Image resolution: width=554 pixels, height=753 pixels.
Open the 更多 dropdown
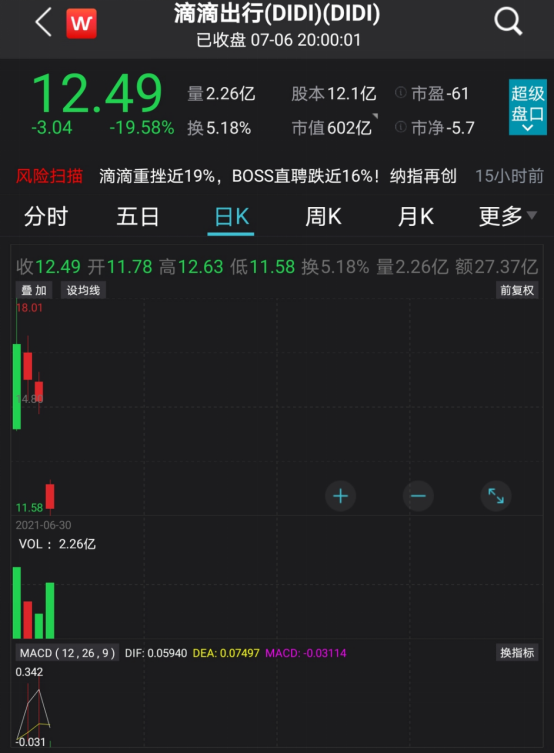click(x=507, y=217)
